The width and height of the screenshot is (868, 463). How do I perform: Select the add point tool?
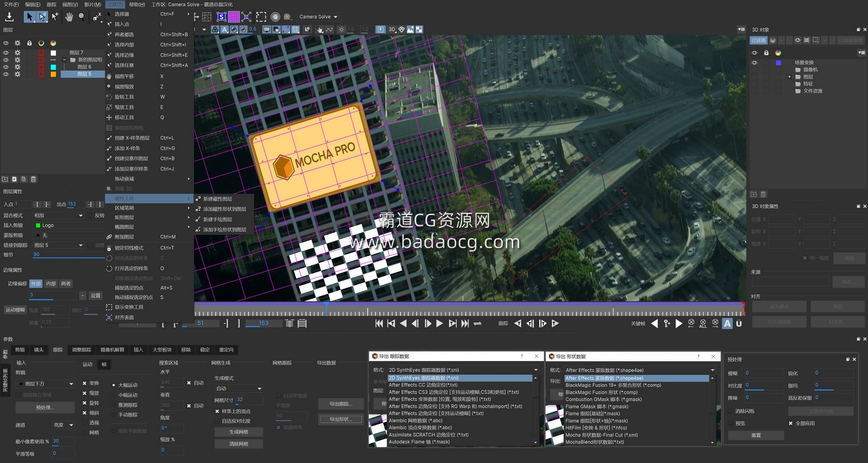click(x=55, y=17)
